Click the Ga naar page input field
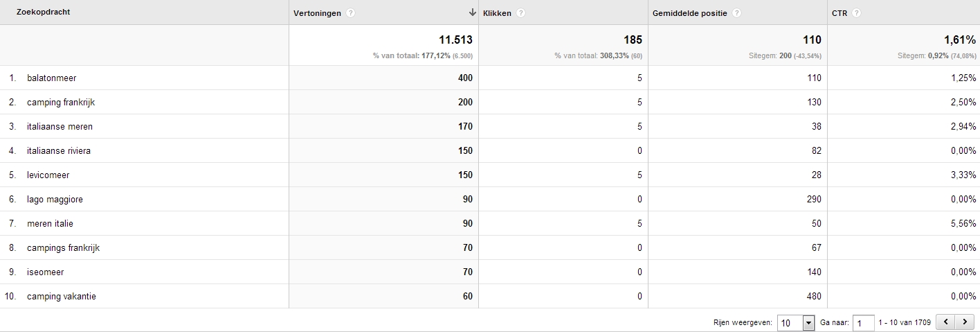 click(864, 323)
